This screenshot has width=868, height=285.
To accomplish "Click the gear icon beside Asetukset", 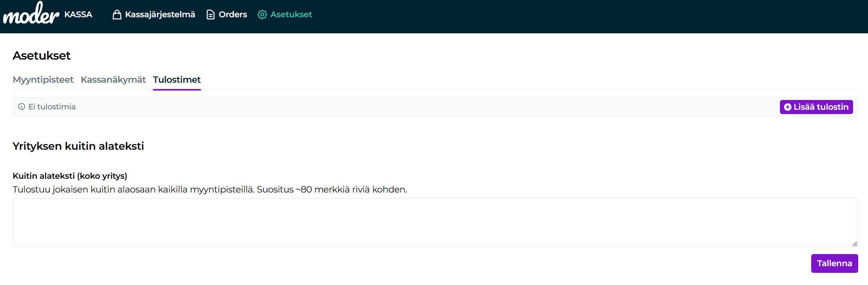I will [x=262, y=15].
